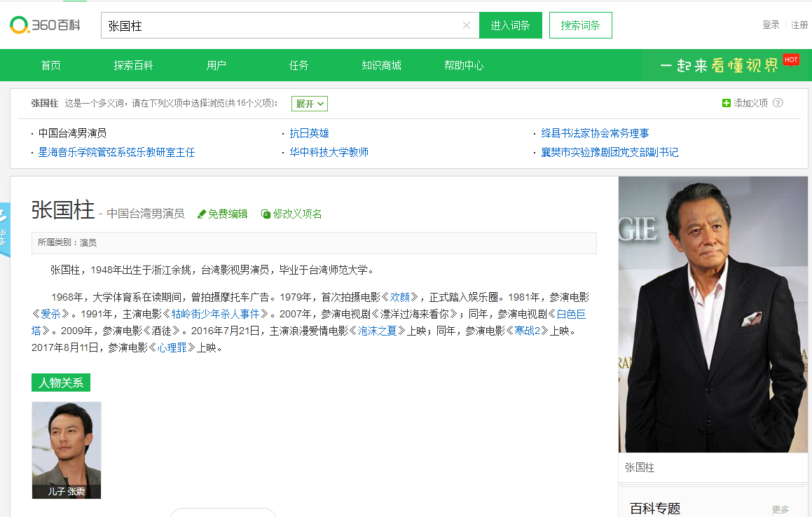The image size is (812, 517).
Task: Click the 登录 link
Action: pos(771,25)
